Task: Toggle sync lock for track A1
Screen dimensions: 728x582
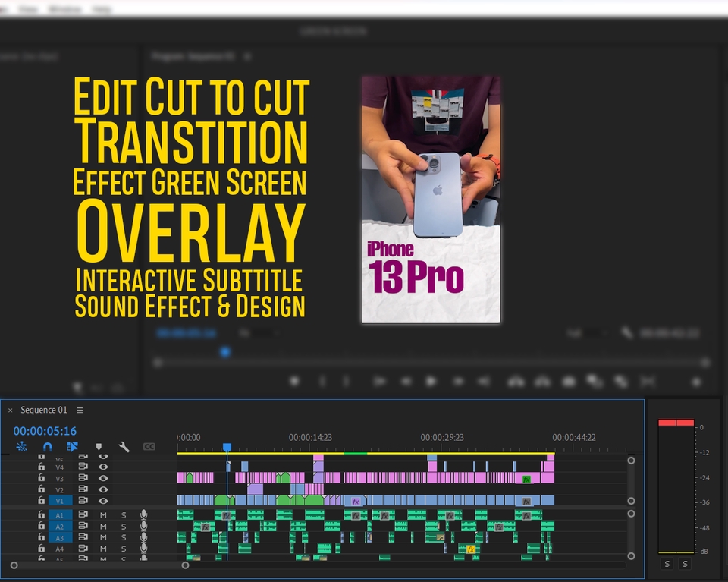Action: tap(83, 514)
